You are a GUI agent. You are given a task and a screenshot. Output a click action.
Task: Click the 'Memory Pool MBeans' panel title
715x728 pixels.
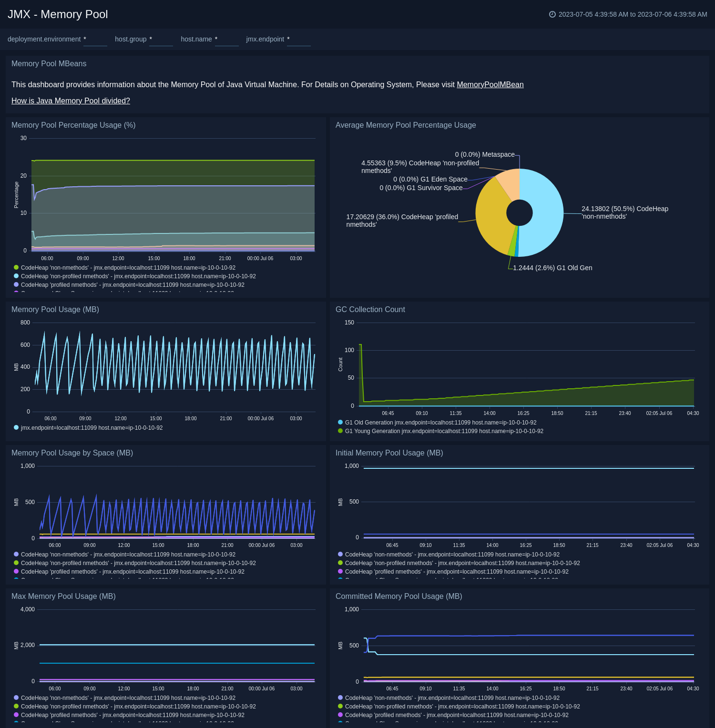tap(49, 63)
